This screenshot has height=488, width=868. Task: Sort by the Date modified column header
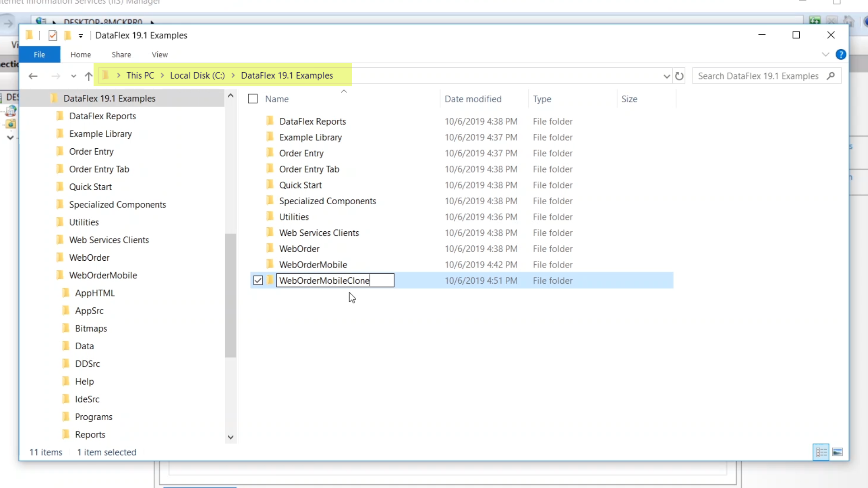pyautogui.click(x=473, y=99)
